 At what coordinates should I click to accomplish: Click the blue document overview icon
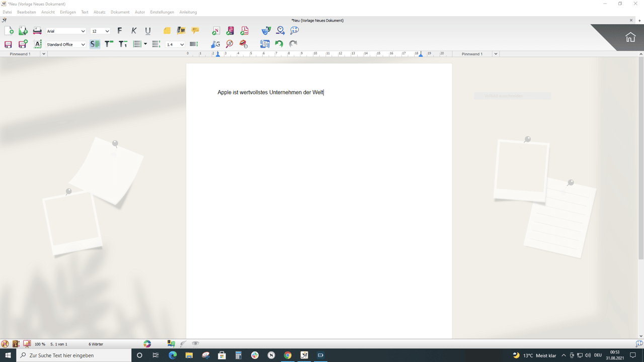(x=265, y=44)
